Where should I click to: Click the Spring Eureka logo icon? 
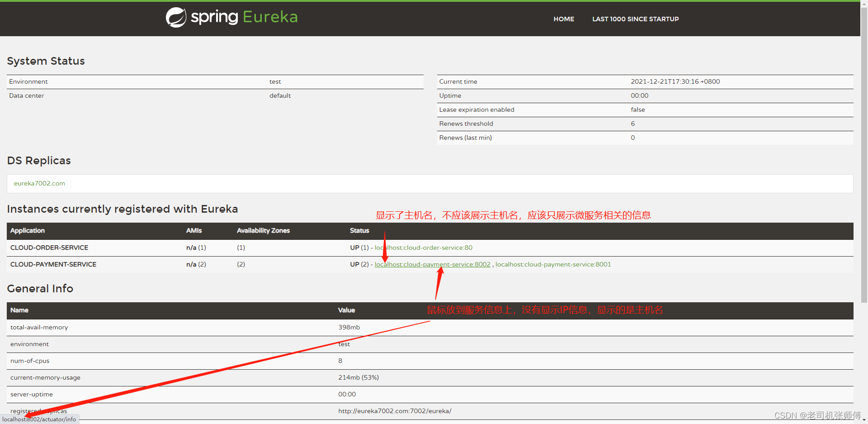click(x=176, y=17)
